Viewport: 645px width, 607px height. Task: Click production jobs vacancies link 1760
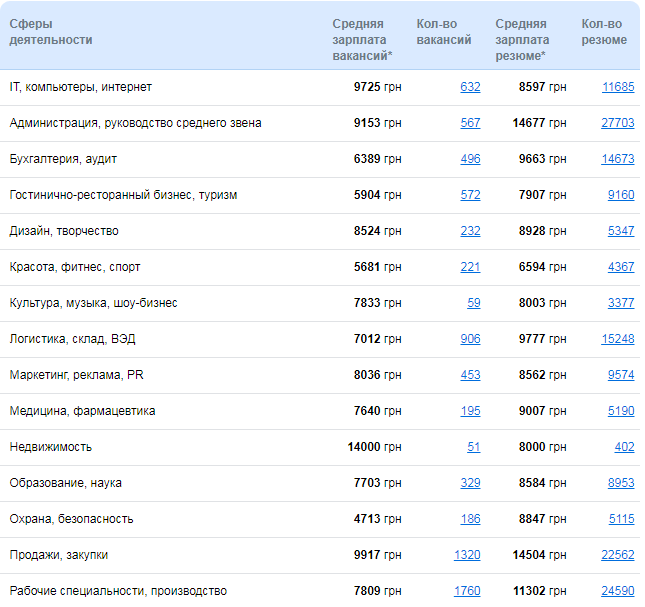coord(467,591)
